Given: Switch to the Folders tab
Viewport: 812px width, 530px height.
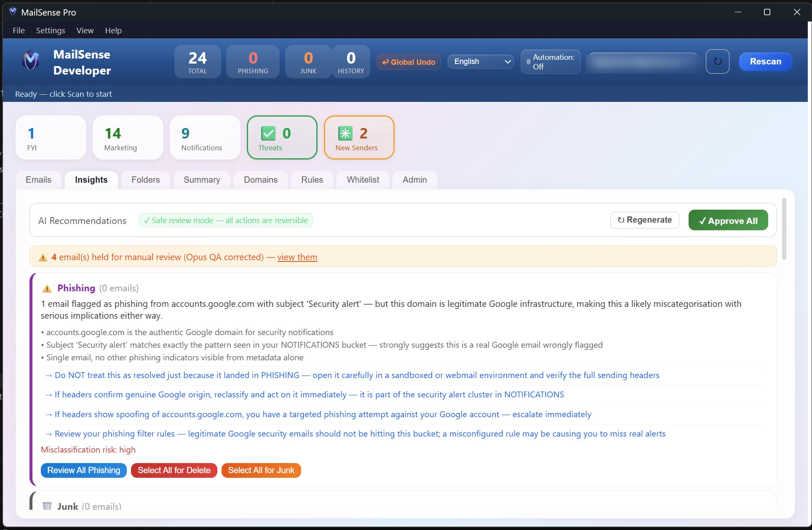Looking at the screenshot, I should coord(146,180).
